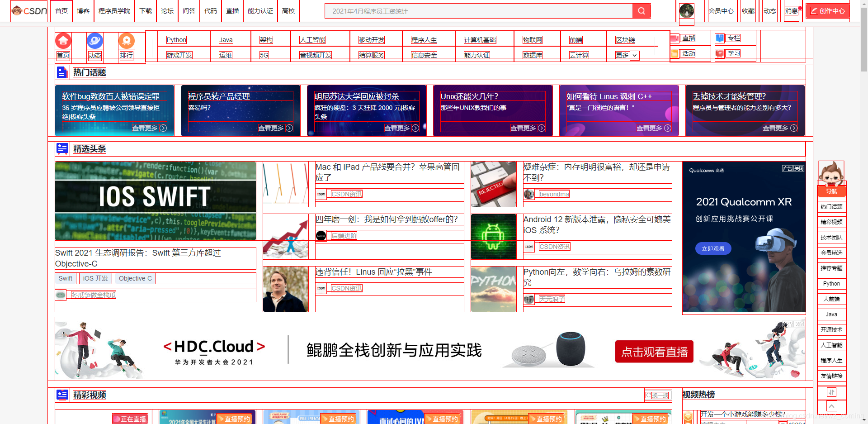This screenshot has width=868, height=424.
Task: Click the 精选头条 section icon
Action: (62, 148)
